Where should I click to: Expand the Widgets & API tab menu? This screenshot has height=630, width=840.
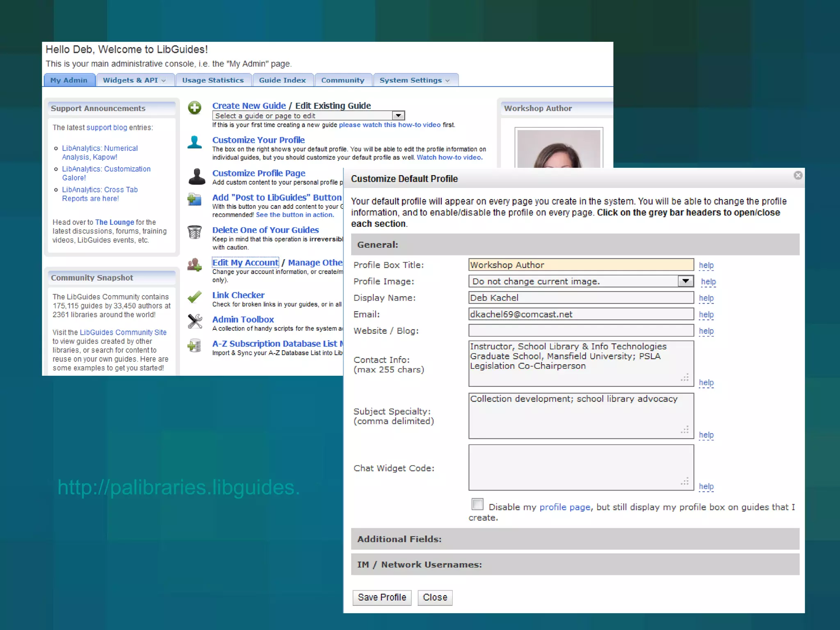coord(164,80)
